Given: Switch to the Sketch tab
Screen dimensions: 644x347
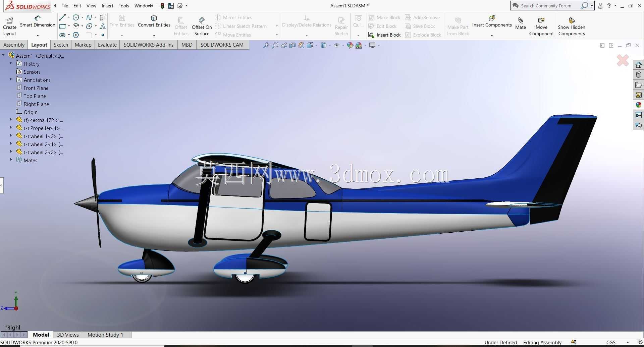Looking at the screenshot, I should (61, 45).
